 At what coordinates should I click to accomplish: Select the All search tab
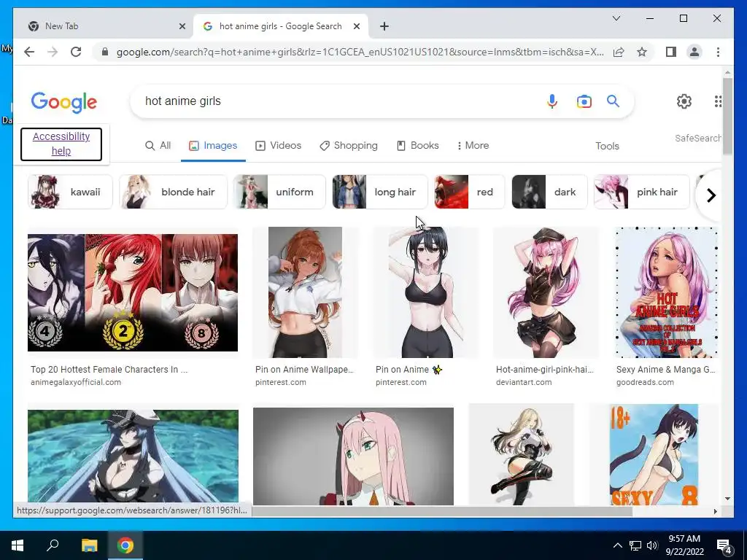click(x=158, y=146)
